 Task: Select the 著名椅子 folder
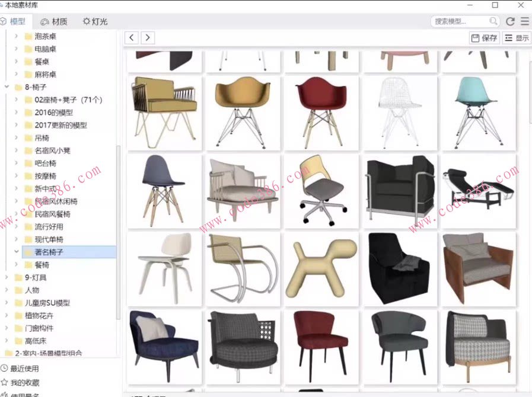point(69,252)
